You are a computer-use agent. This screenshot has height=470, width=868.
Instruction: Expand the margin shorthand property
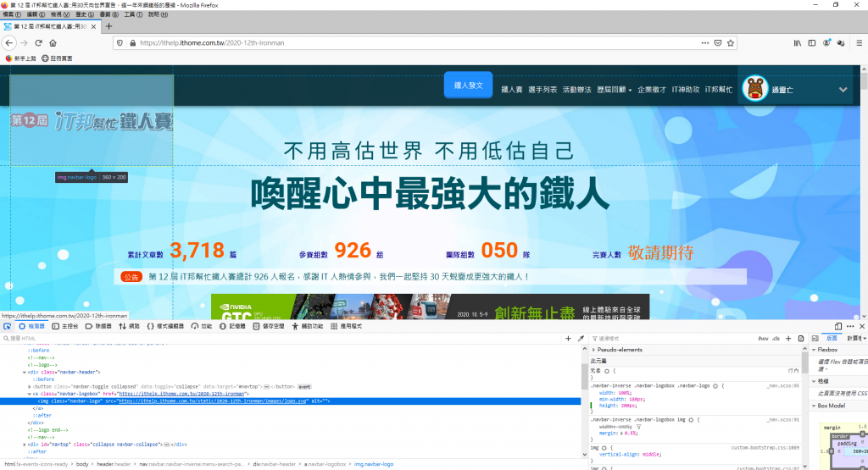coord(620,433)
